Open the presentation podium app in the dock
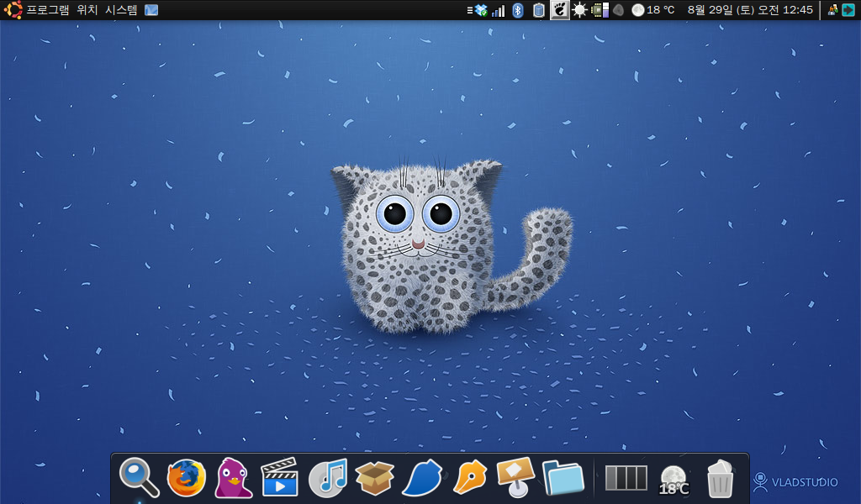 516,477
